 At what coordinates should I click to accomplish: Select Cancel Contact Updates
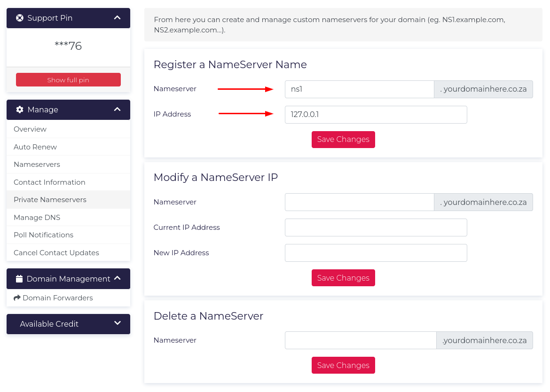pyautogui.click(x=56, y=253)
